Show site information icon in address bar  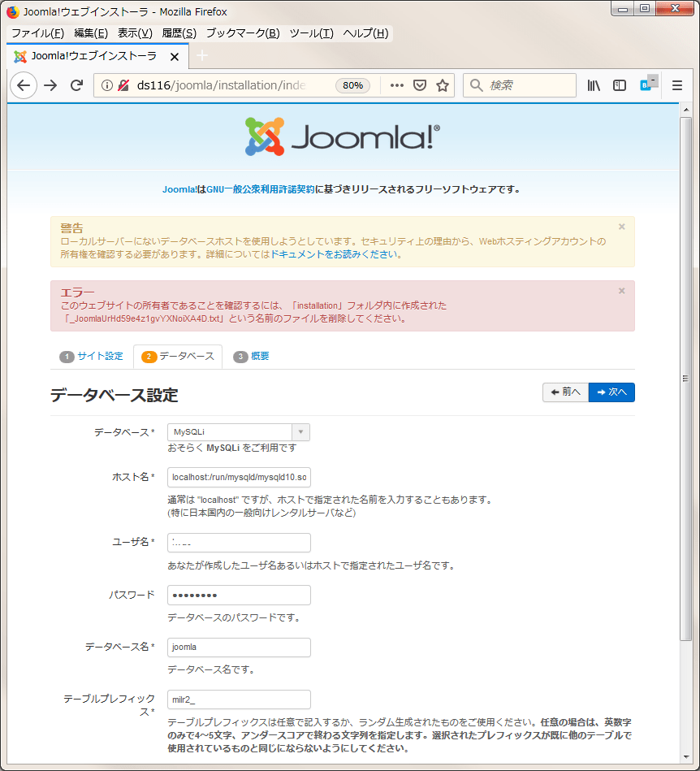point(106,85)
